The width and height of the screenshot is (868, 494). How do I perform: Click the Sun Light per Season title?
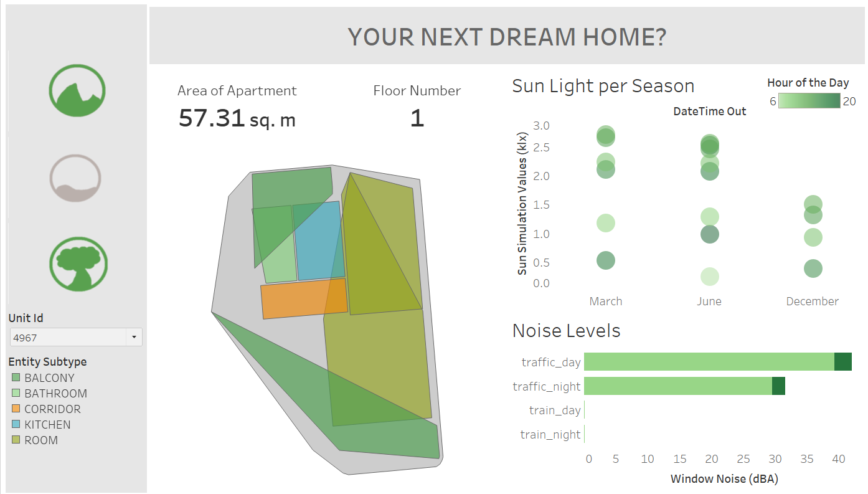[x=603, y=85]
